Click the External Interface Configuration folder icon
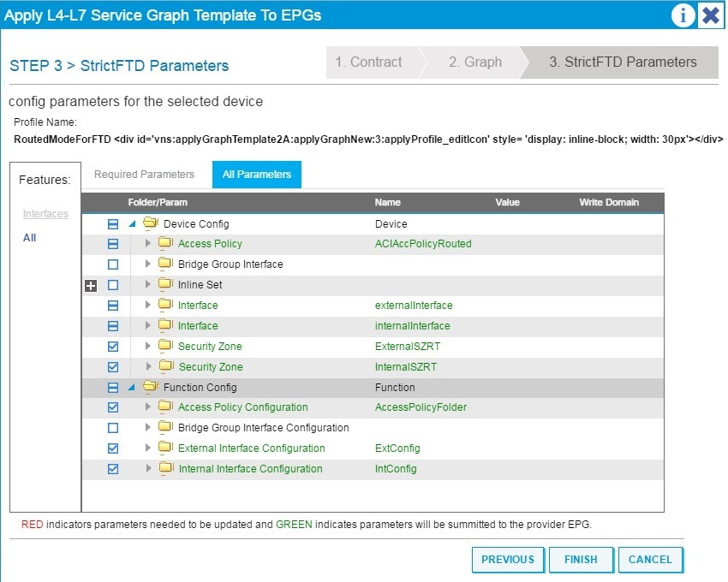 point(166,448)
